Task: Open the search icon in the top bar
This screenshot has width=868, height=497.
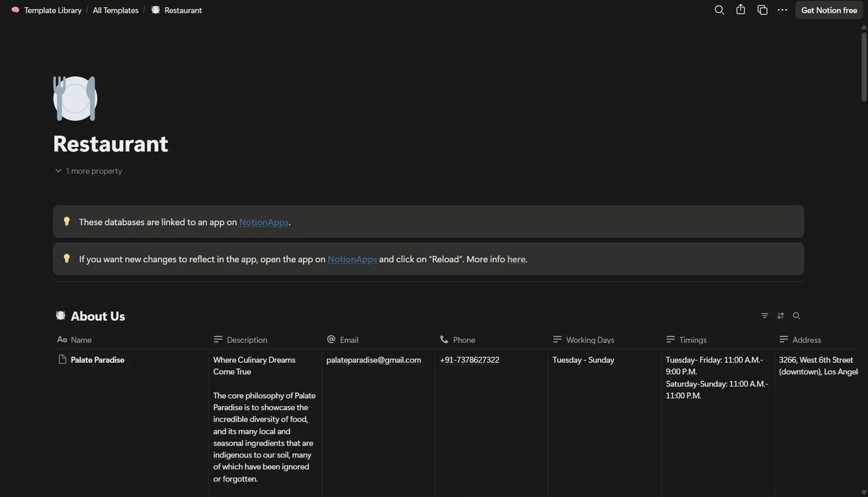Action: tap(719, 10)
